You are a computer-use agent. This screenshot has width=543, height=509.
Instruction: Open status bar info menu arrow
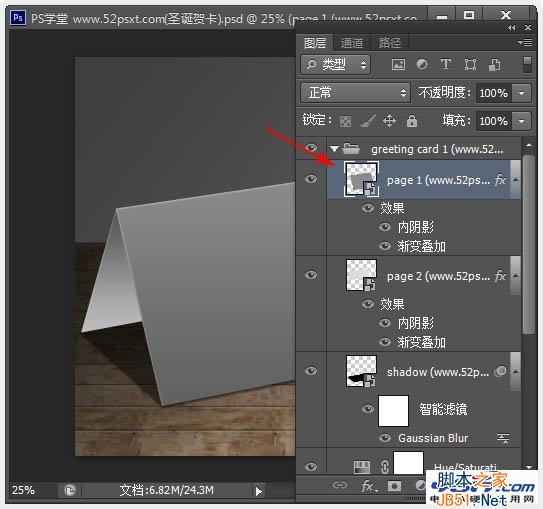pyautogui.click(x=258, y=491)
